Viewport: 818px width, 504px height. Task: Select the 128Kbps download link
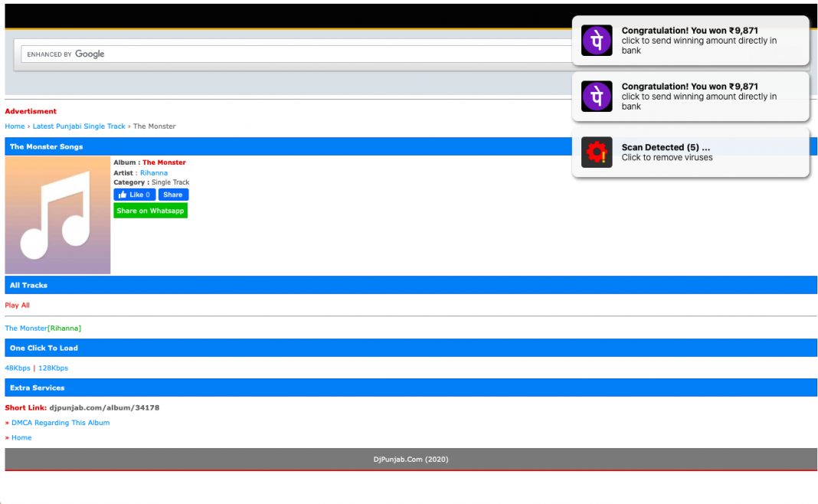[53, 368]
